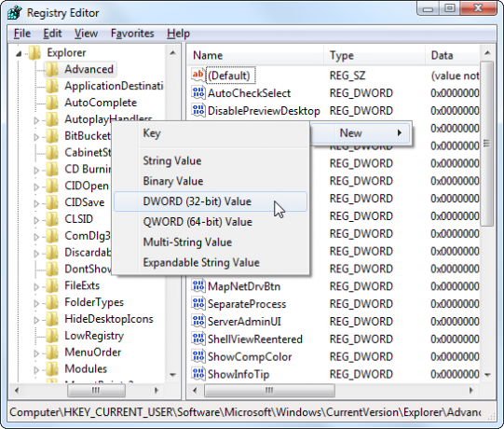The height and width of the screenshot is (429, 504).
Task: Click the DisablePreviewDesktop DWORD icon
Action: [x=198, y=110]
